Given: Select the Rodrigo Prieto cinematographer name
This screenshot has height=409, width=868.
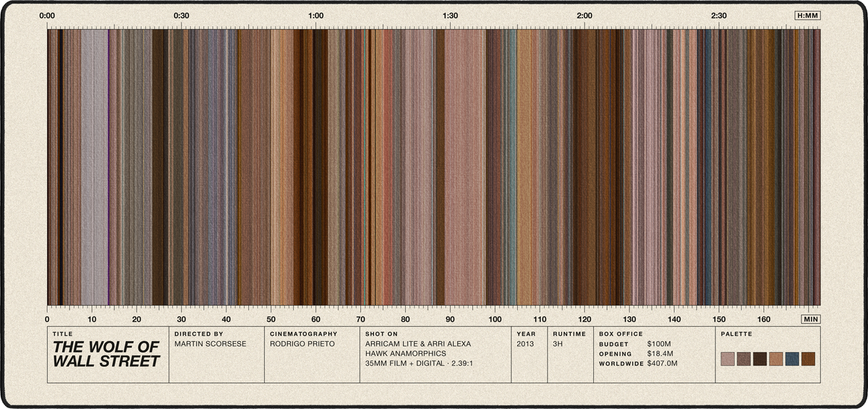Looking at the screenshot, I should [x=302, y=344].
